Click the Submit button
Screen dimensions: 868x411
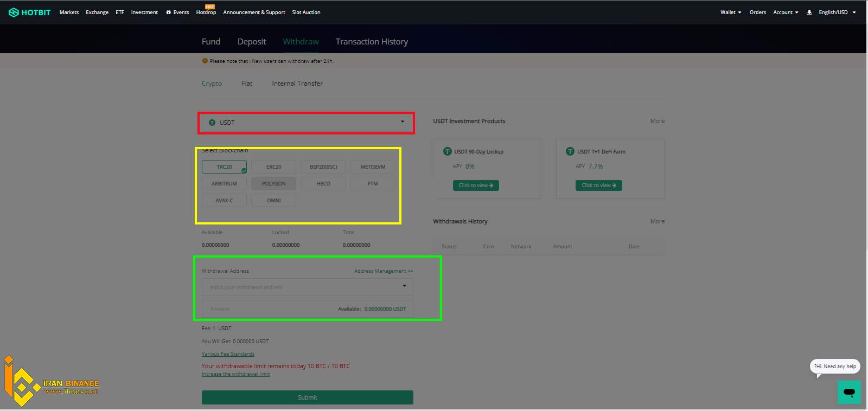(x=308, y=397)
